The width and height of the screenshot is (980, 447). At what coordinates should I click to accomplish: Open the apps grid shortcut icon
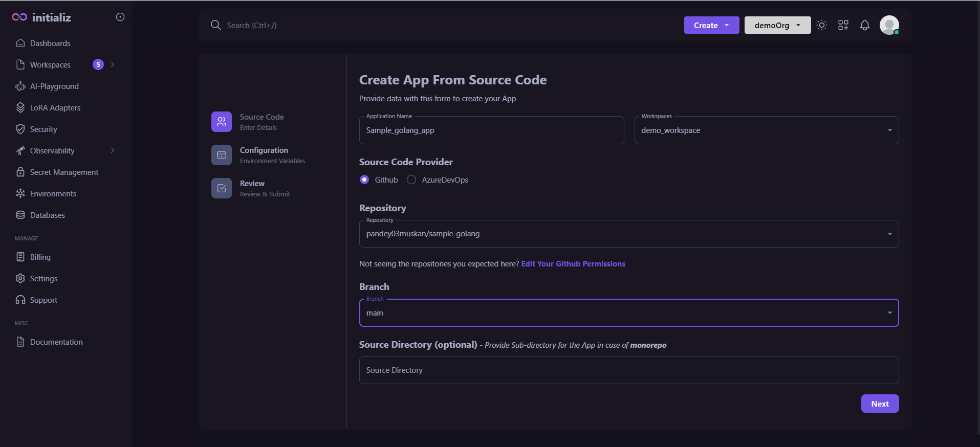[843, 25]
